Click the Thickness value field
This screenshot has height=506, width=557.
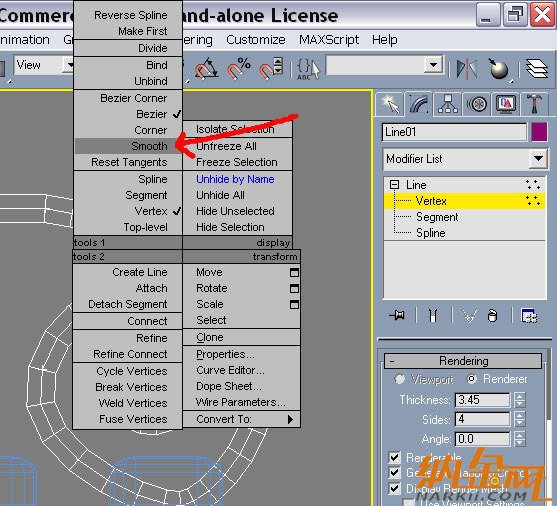click(x=482, y=400)
